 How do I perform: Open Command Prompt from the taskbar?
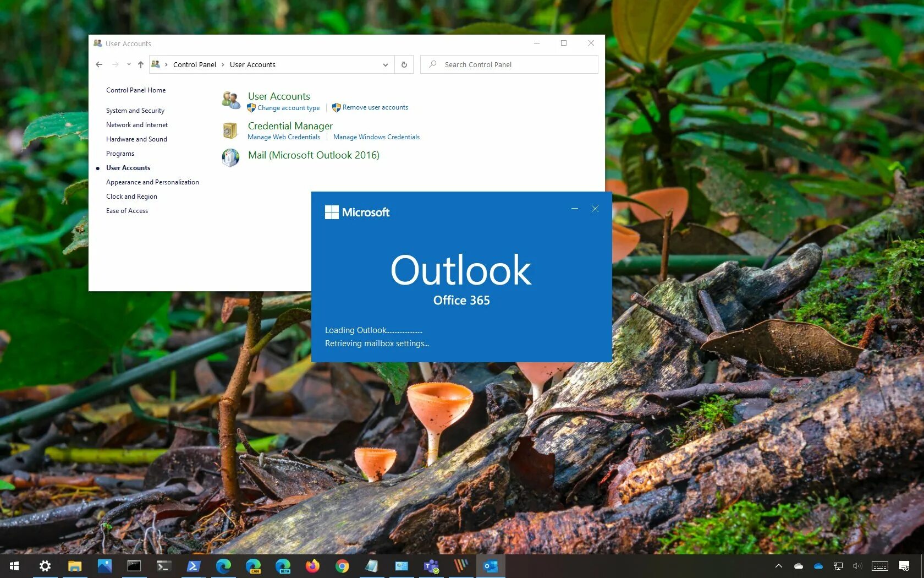(x=134, y=566)
